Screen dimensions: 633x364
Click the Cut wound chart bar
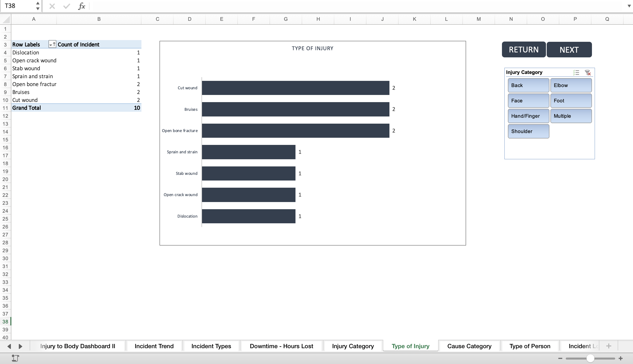[x=295, y=88]
